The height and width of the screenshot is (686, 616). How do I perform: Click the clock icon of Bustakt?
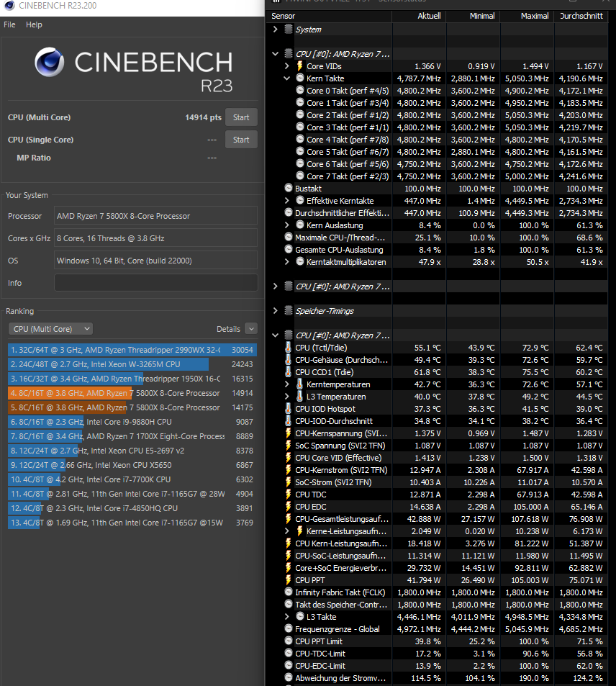coord(289,188)
